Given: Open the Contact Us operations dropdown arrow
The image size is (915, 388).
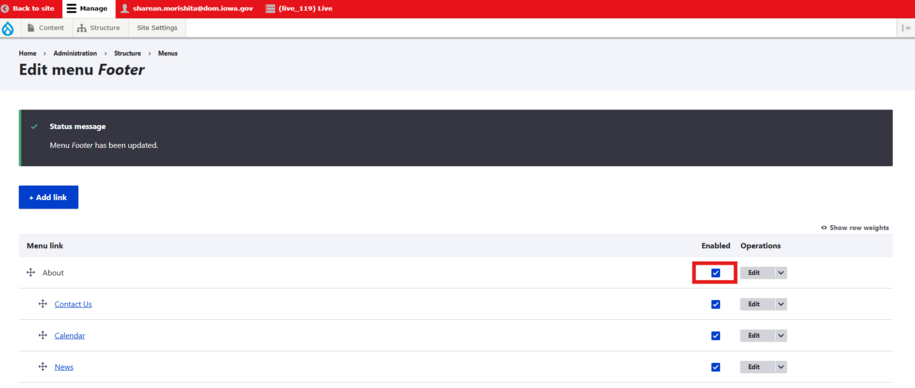Looking at the screenshot, I should [x=781, y=304].
